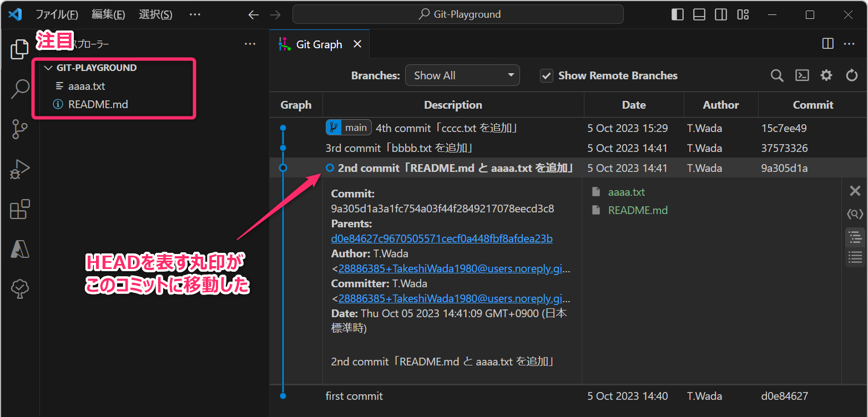The height and width of the screenshot is (417, 868).
Task: Toggle the primary side bar layout button
Action: 678,15
